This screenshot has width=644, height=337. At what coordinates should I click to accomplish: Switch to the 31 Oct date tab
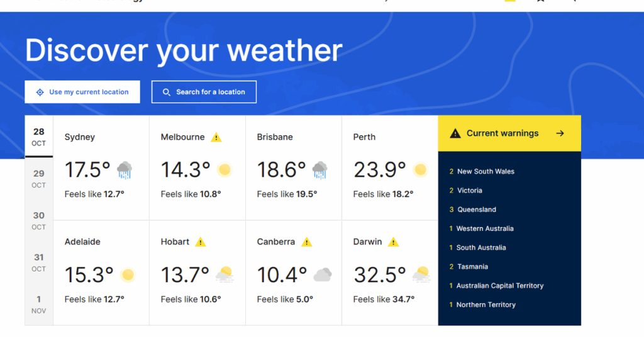[39, 262]
